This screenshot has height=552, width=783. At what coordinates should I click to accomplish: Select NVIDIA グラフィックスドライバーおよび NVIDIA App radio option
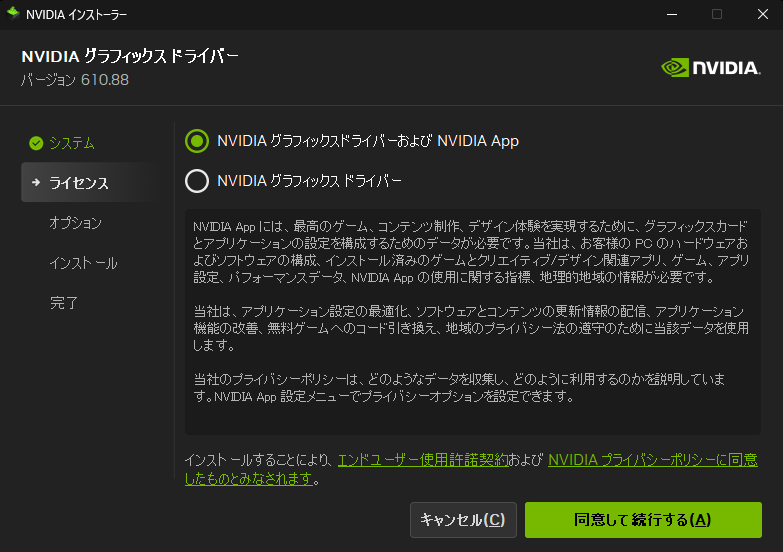coord(197,141)
